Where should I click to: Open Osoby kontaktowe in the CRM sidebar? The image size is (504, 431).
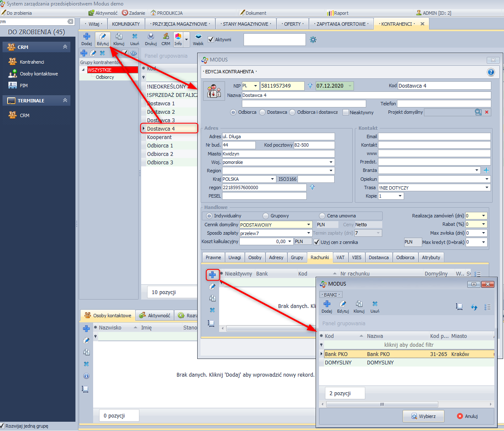pos(39,74)
